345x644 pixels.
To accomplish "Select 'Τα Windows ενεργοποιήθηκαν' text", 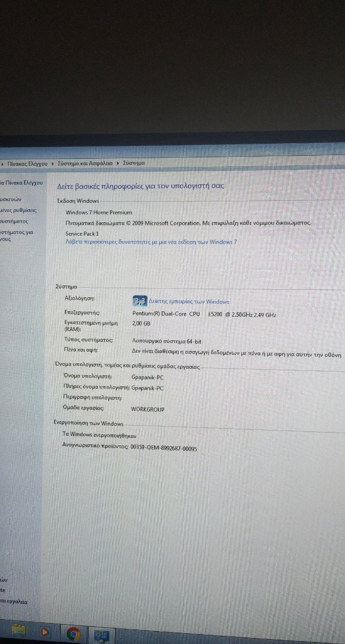I will (x=99, y=434).
